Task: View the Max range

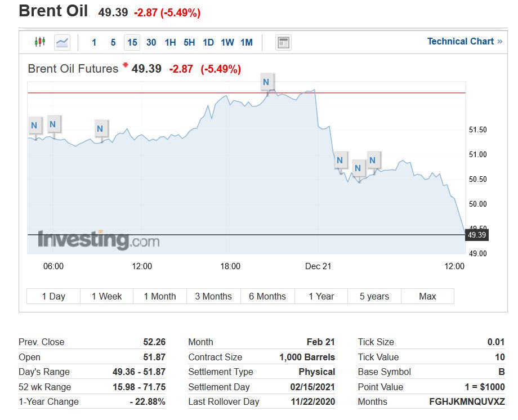Action: coord(427,296)
